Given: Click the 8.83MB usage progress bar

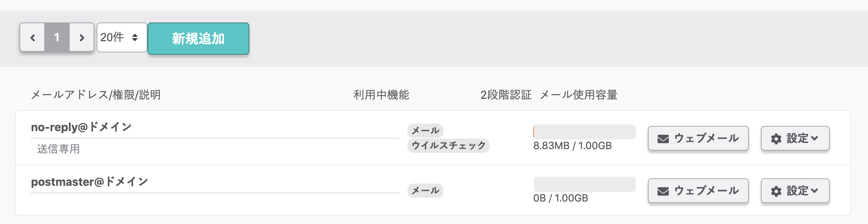Looking at the screenshot, I should (584, 132).
